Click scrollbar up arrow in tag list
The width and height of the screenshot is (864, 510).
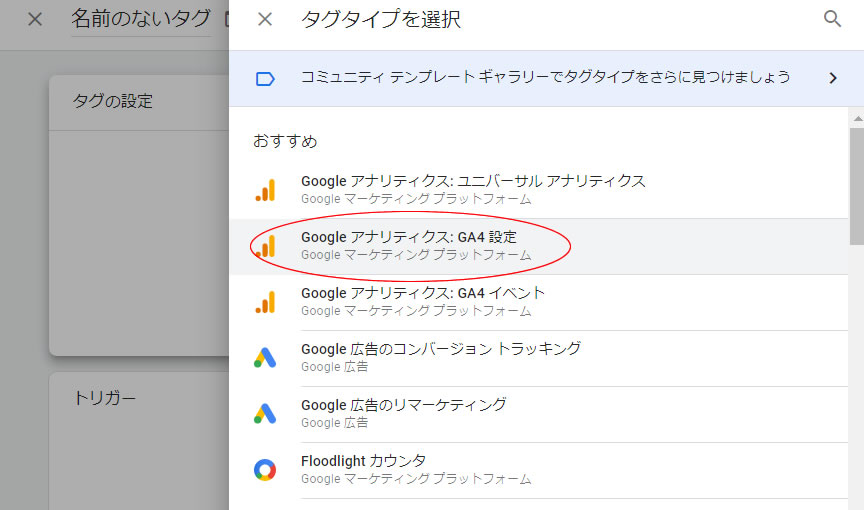pos(857,118)
